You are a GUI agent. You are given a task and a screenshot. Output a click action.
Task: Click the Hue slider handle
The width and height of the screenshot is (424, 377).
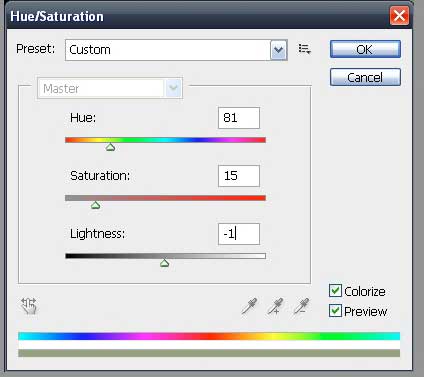pyautogui.click(x=110, y=147)
